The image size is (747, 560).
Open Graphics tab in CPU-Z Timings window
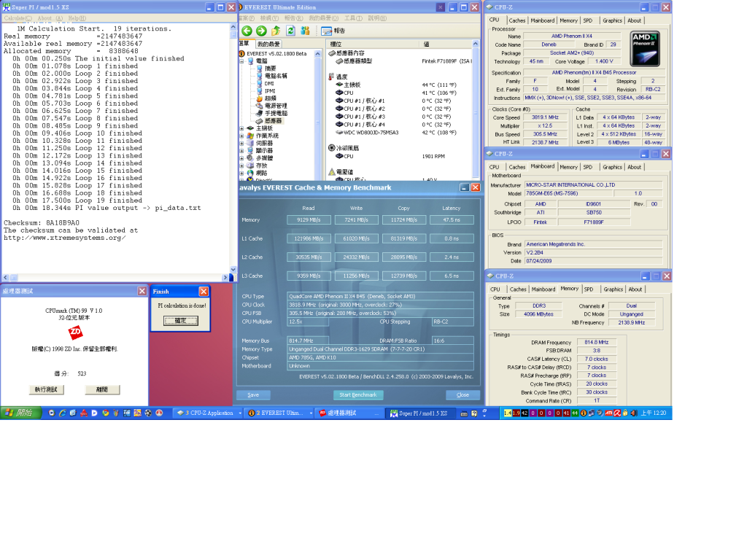613,289
